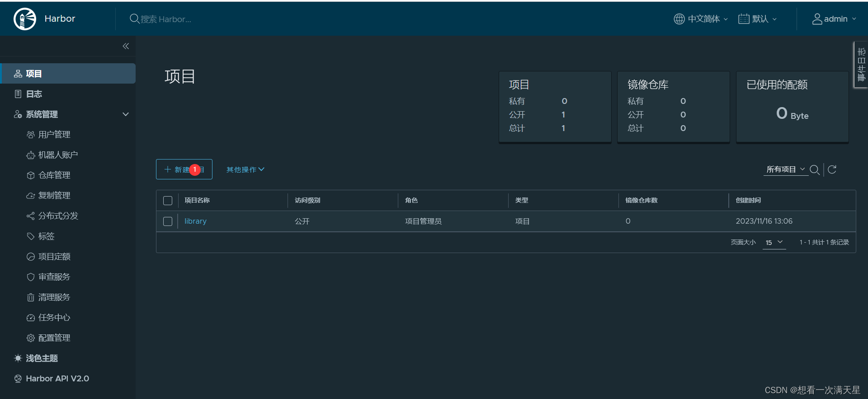Click the 新建项目 button
This screenshot has height=399, width=868.
[184, 169]
